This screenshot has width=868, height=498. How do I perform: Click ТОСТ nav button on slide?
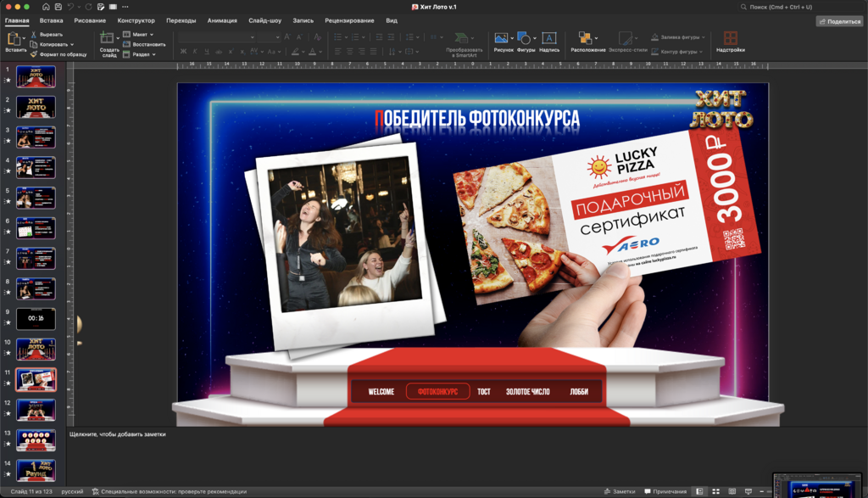tap(484, 392)
